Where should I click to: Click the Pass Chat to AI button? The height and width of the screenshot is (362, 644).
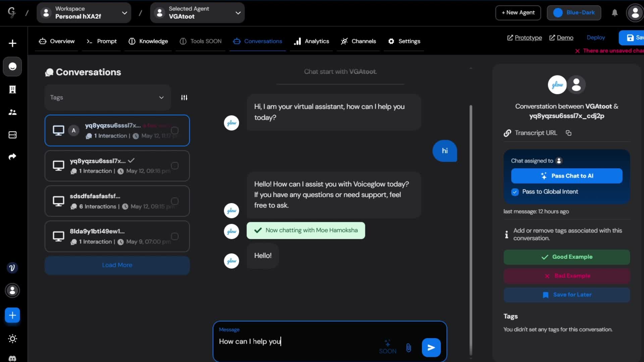567,176
